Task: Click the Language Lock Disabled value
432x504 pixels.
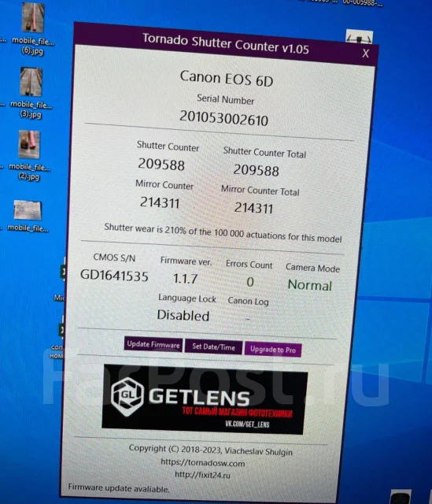Action: 183,315
